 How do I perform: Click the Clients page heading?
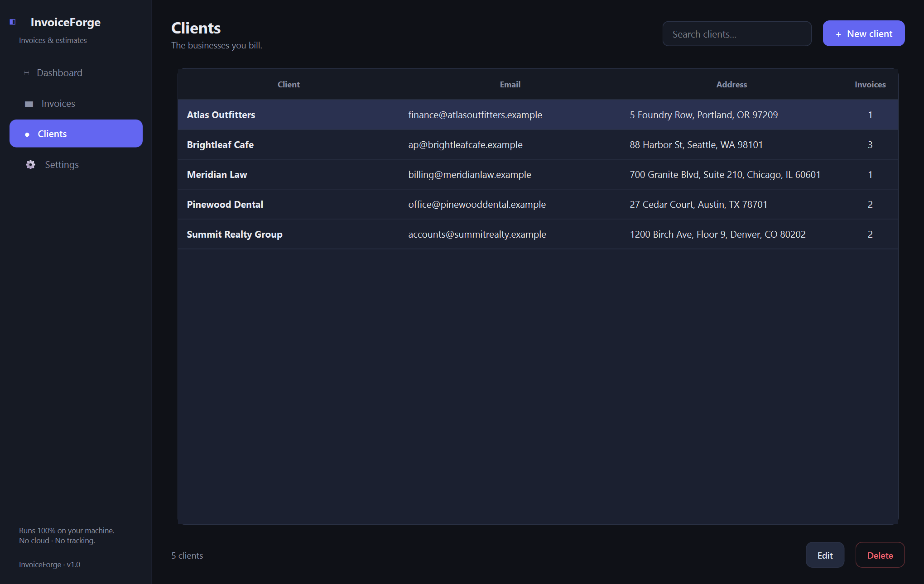click(196, 28)
